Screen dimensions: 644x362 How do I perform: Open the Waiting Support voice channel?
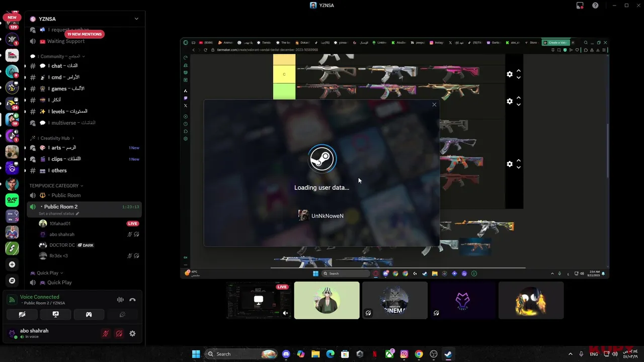click(84, 41)
